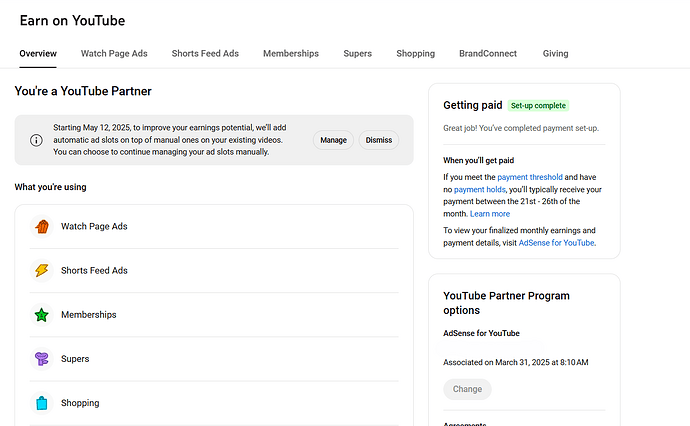
Task: Go to the Memberships tab
Action: [x=291, y=54]
